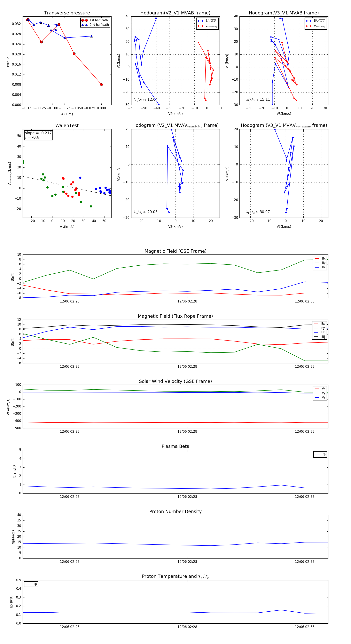Click the "Vz" legend entry in Solar Wind Velocity
Viewport: 351px width, 644px height.
click(x=320, y=397)
